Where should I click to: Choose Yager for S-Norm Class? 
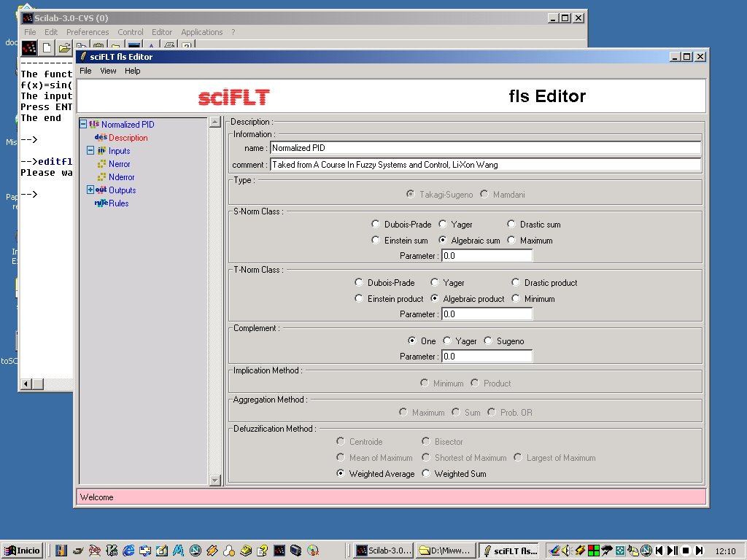(443, 225)
